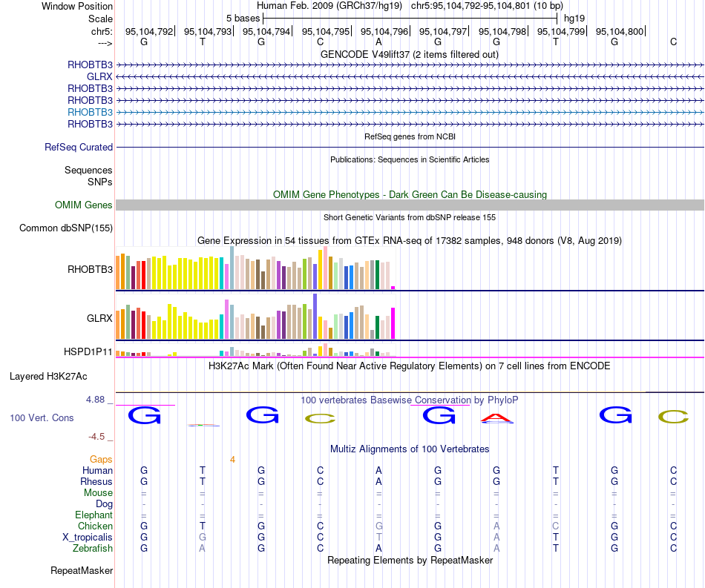Screen dimensions: 705x588
Task: Select the light-blue RHOBTB3 transcript label
Action: 90,112
